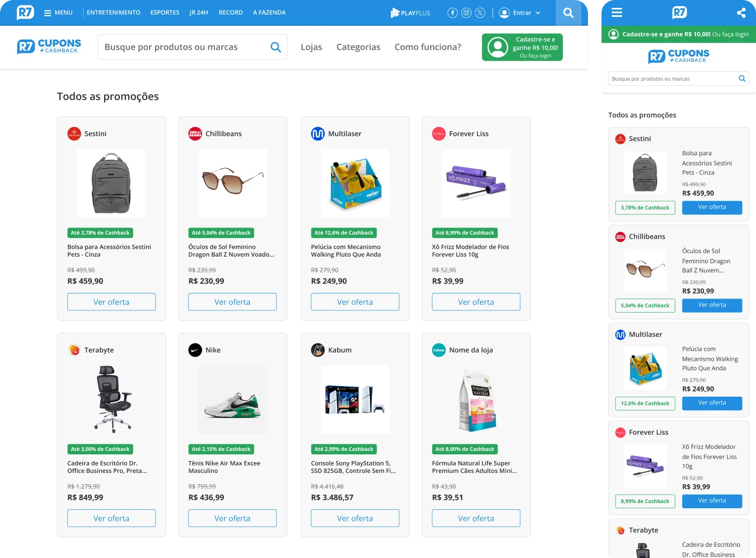Open the sunglasses product image in desktop grid

[x=232, y=183]
